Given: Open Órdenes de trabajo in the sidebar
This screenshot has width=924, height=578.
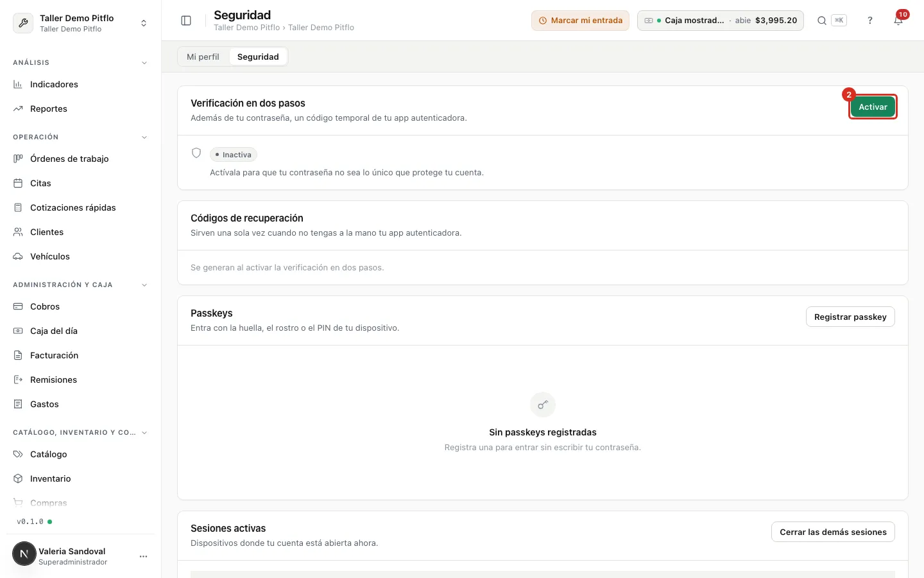Looking at the screenshot, I should 81,159.
